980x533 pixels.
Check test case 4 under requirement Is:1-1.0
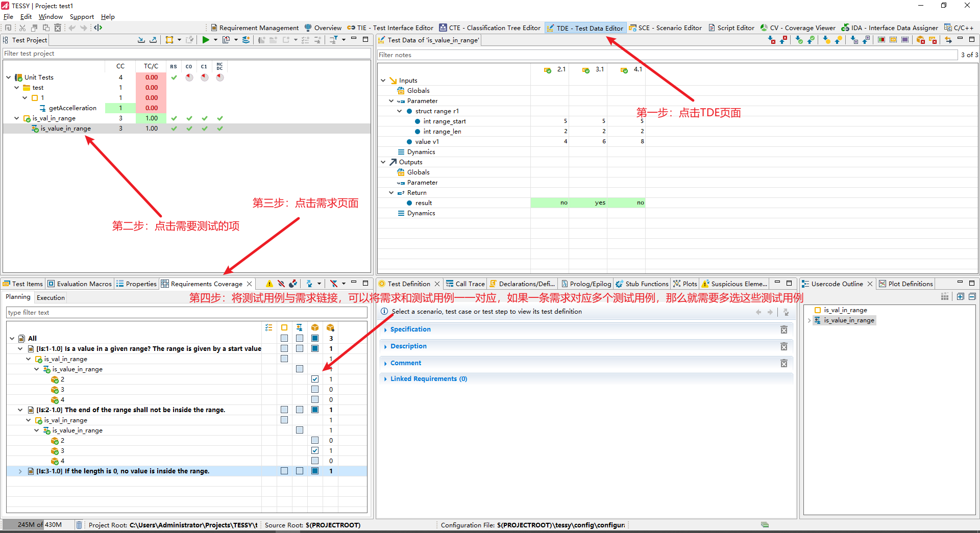[315, 399]
